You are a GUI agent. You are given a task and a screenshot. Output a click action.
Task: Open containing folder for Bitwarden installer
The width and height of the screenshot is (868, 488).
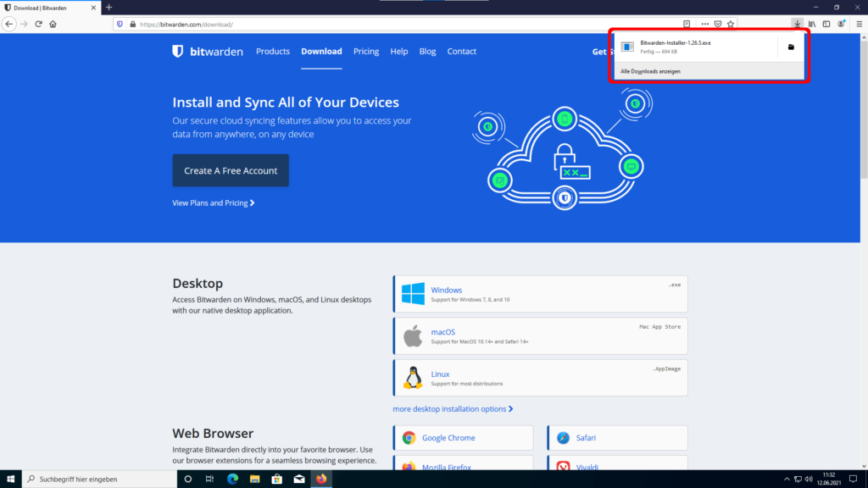pyautogui.click(x=791, y=47)
